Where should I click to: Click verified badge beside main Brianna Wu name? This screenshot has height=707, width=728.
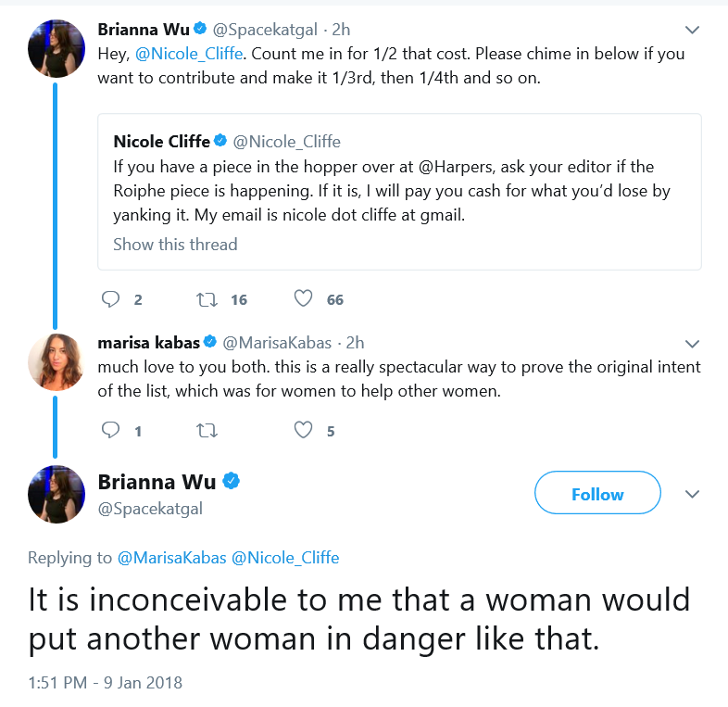pos(232,481)
